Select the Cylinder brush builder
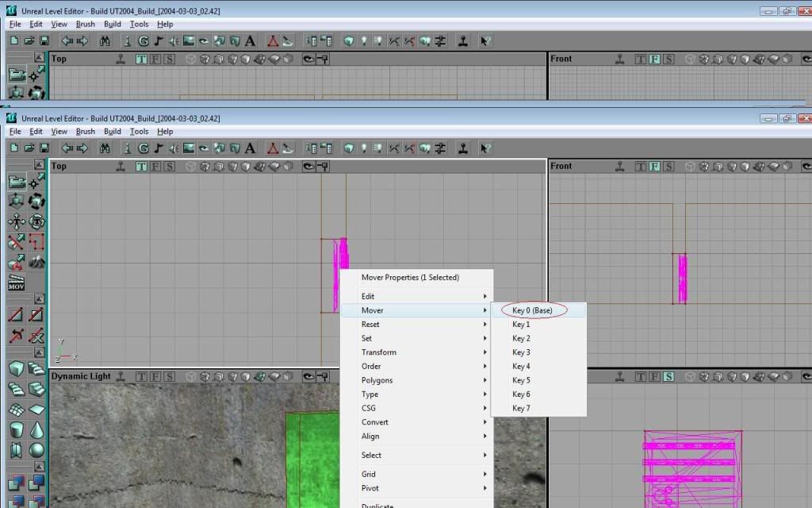The height and width of the screenshot is (508, 812). (16, 429)
